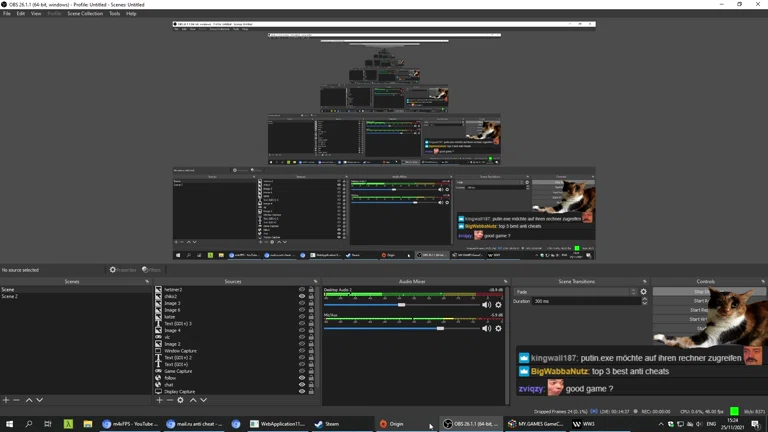Open scene transition properties gear
The image size is (768, 432).
pos(643,292)
